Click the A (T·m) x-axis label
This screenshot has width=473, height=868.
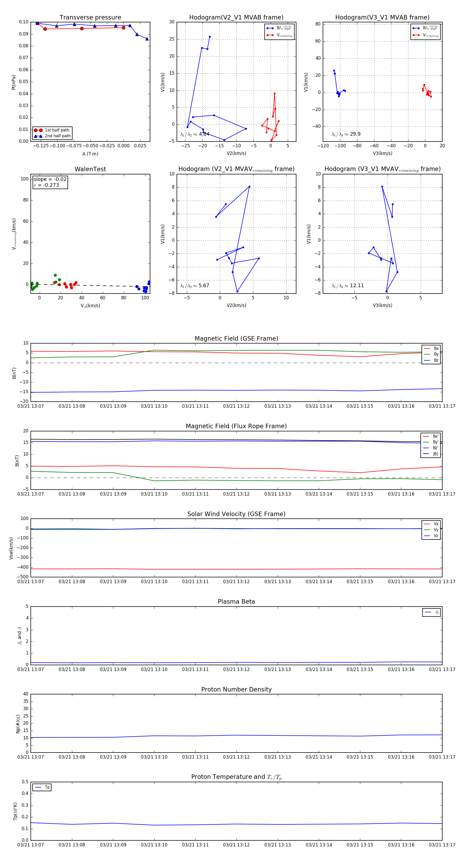point(90,154)
